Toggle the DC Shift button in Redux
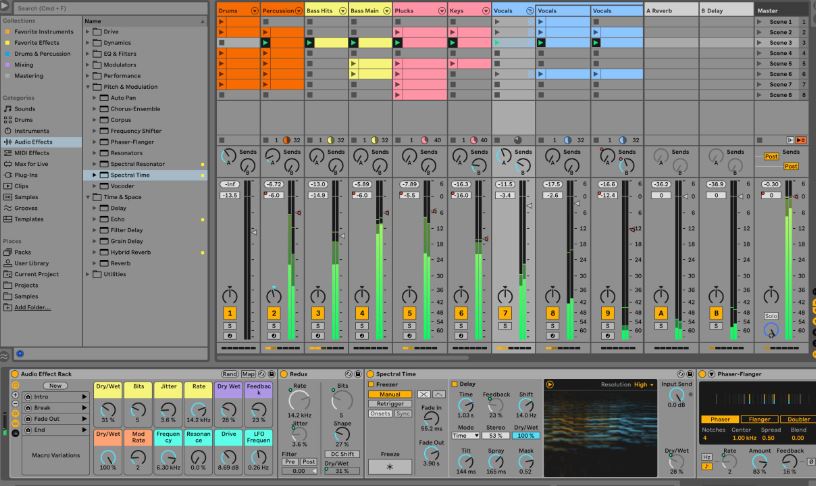The width and height of the screenshot is (816, 486). [x=342, y=454]
